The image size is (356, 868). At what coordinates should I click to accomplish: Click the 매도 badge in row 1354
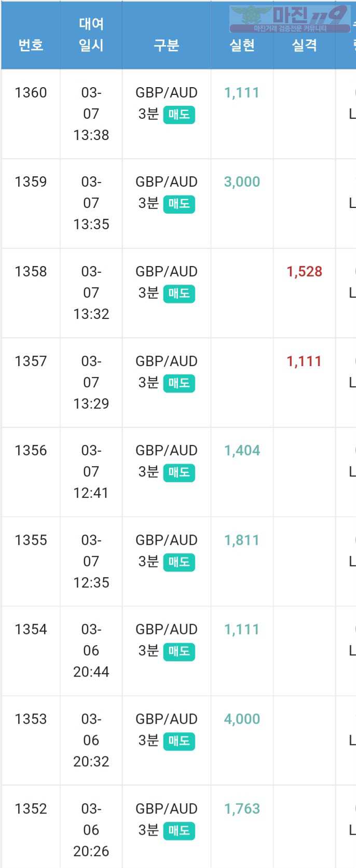click(x=179, y=651)
